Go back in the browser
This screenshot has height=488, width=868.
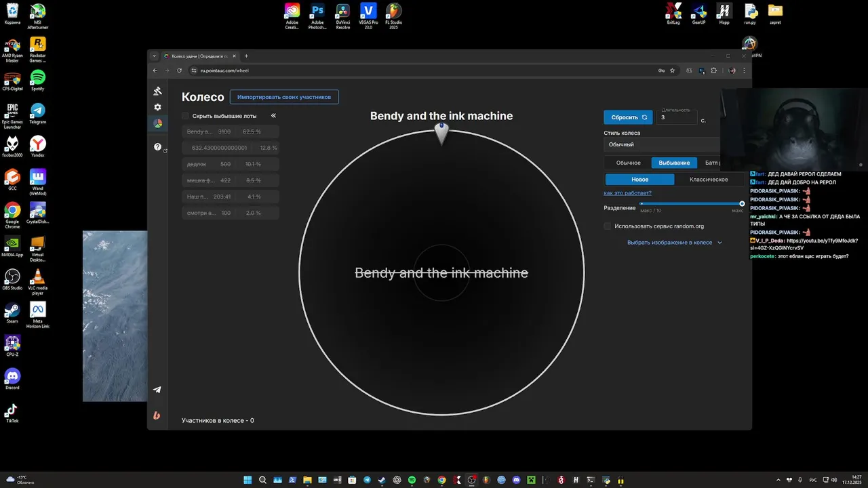click(x=155, y=70)
